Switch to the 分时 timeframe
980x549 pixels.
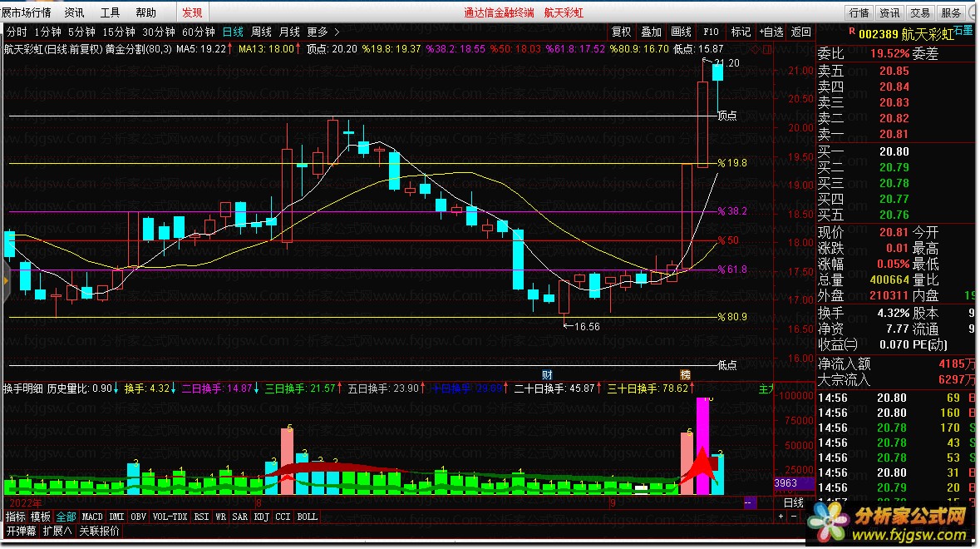(x=17, y=32)
